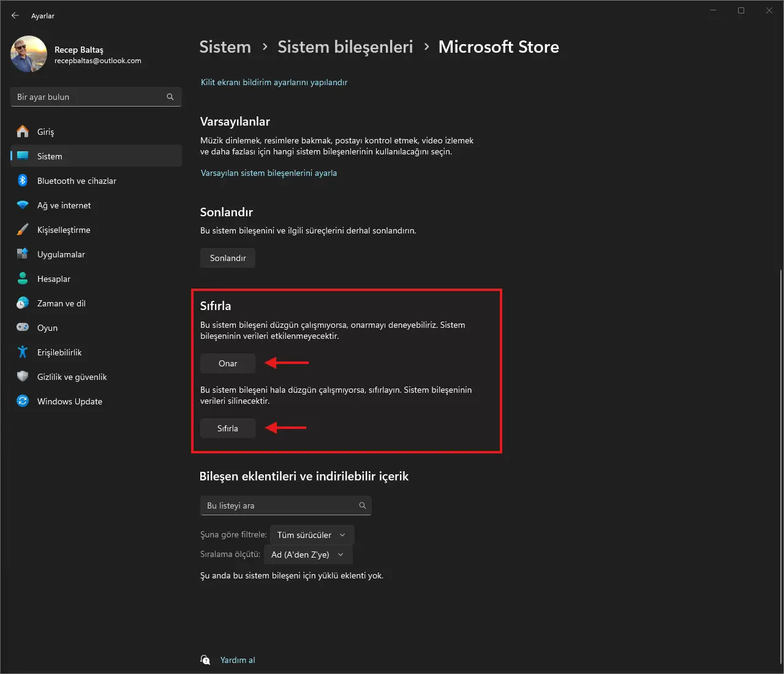Image resolution: width=784 pixels, height=674 pixels.
Task: Open Hesaplar person icon
Action: 23,278
